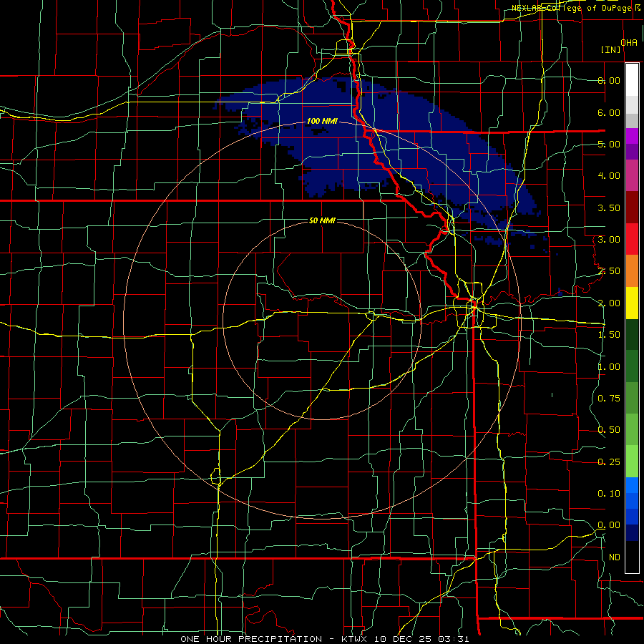
Task: Click the 6.00 legend value
Action: (x=609, y=112)
